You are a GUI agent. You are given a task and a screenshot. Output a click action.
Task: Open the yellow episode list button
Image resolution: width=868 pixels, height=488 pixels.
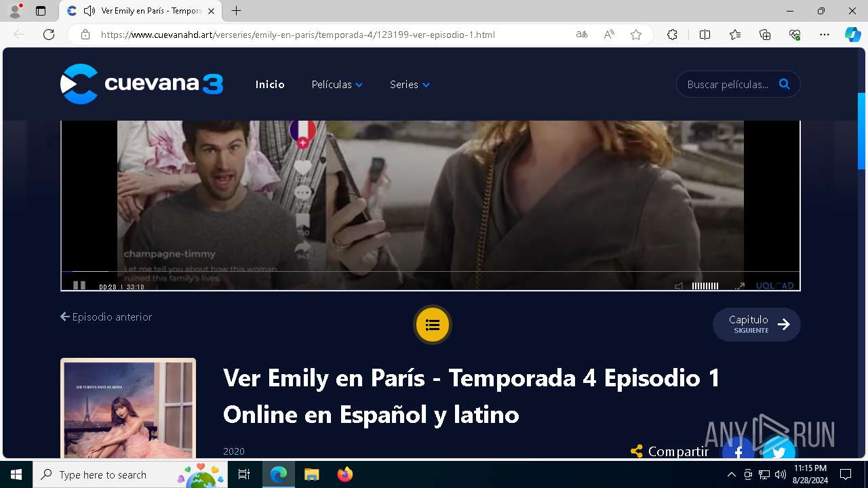pyautogui.click(x=433, y=325)
